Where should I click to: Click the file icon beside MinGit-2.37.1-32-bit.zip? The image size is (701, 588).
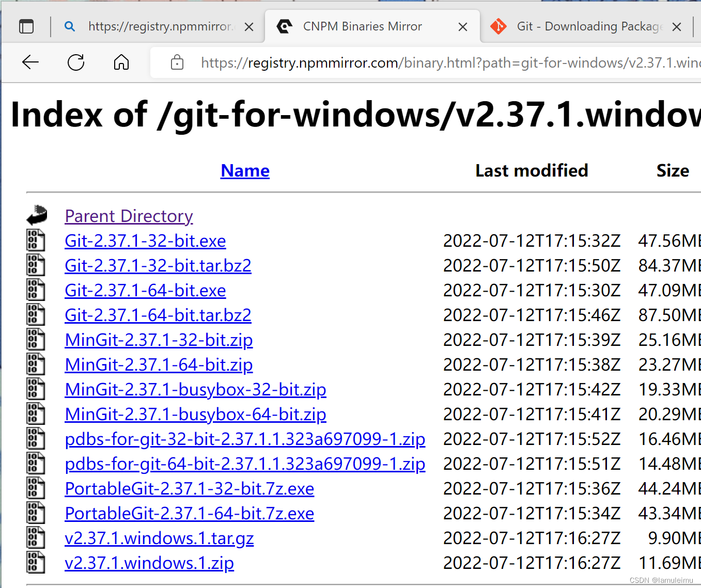(x=36, y=339)
